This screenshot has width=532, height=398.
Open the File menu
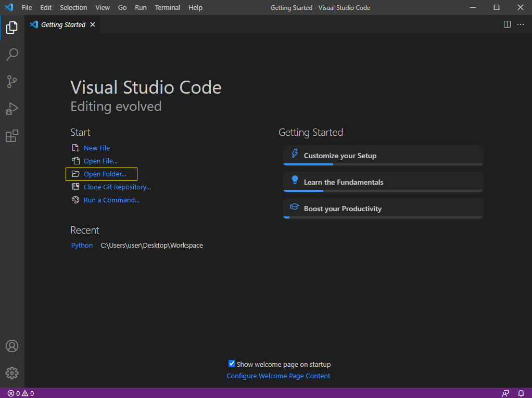[x=27, y=7]
